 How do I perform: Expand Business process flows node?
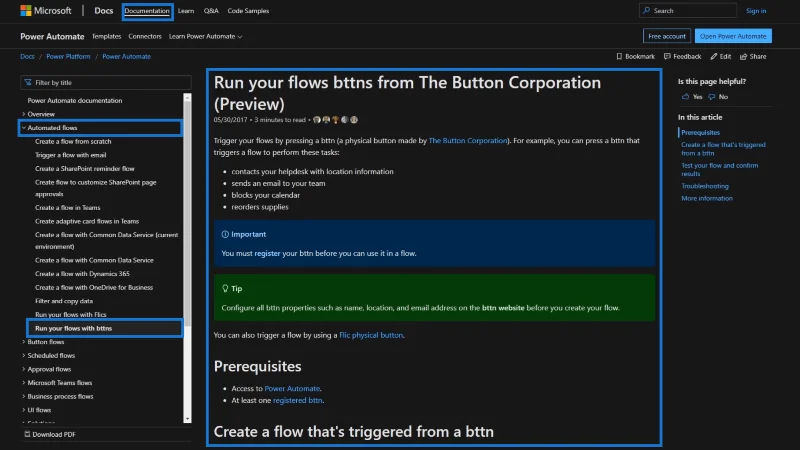23,396
